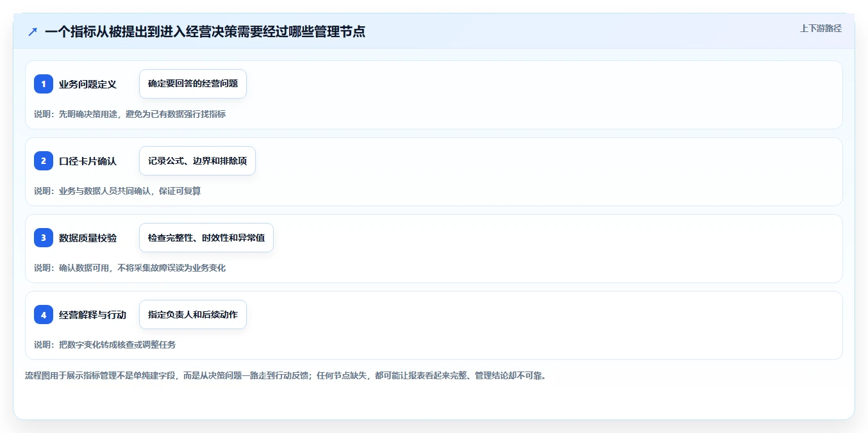Viewport: 868px width, 433px height.
Task: Click the note 把数字变化转成核查或调整任务
Action: coord(104,345)
